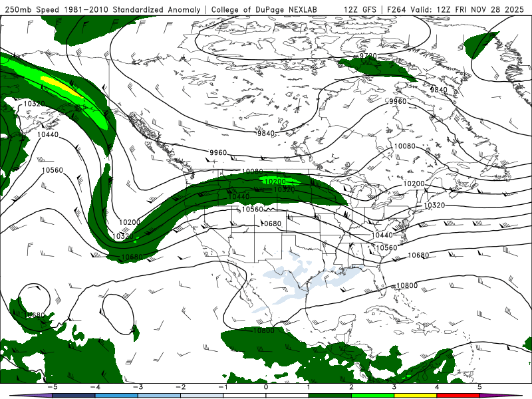This screenshot has width=532, height=399.
Task: Click the '10200' label inside the bright green area
Action: [x=275, y=182]
